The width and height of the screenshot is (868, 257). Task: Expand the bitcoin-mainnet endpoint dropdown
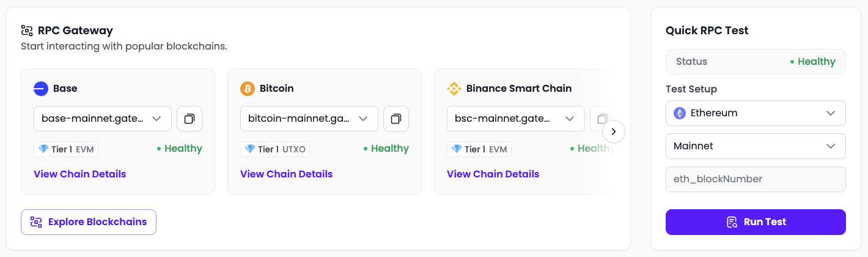point(309,119)
